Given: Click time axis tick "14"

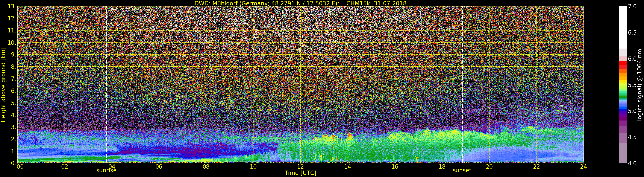Looking at the screenshot, I should tap(347, 167).
